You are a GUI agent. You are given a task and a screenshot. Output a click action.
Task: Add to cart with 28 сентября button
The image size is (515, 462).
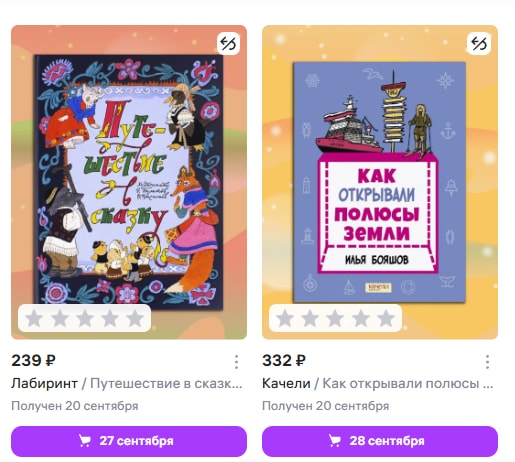click(x=380, y=441)
